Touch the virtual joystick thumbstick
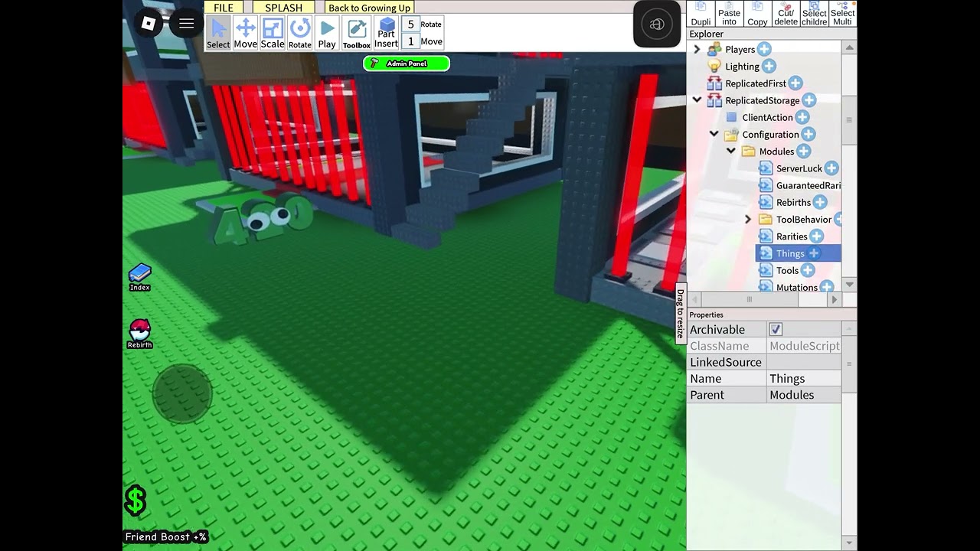This screenshot has height=551, width=980. pyautogui.click(x=182, y=393)
